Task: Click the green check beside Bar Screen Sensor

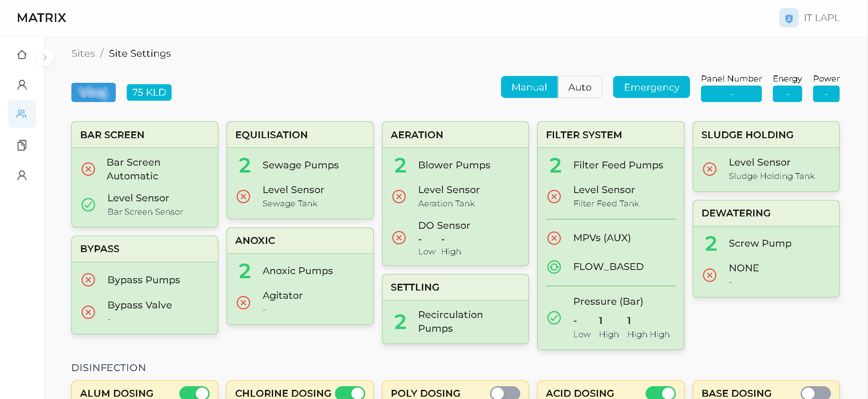Action: click(x=88, y=205)
